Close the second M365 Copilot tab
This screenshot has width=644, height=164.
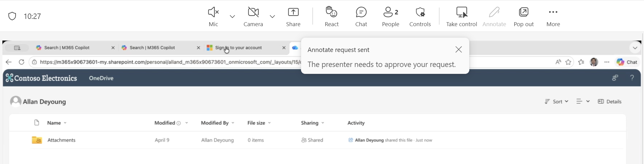(198, 48)
